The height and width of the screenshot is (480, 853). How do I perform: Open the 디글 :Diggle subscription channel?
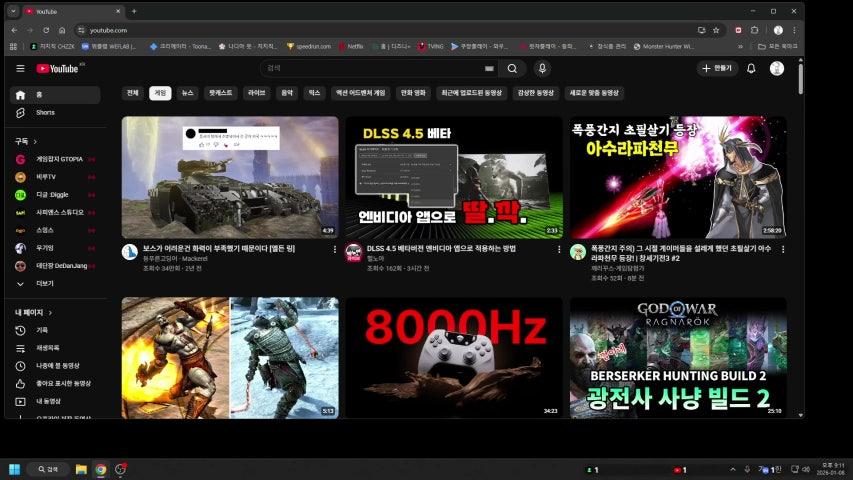click(55, 195)
